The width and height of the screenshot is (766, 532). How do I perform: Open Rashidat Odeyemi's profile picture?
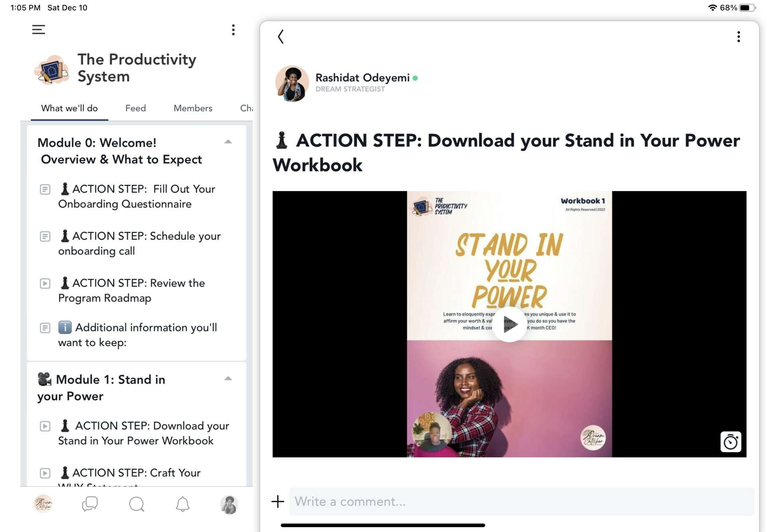pyautogui.click(x=292, y=83)
